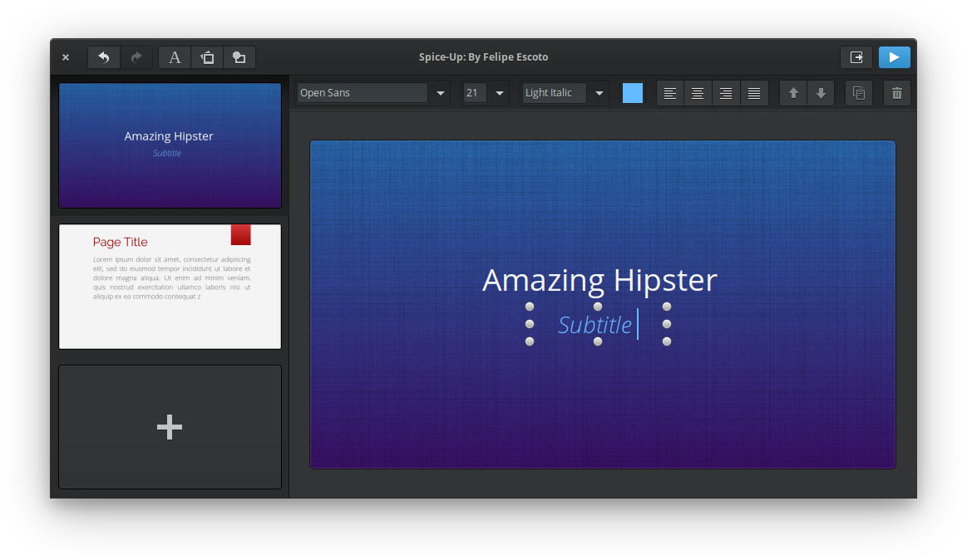Image resolution: width=967 pixels, height=560 pixels.
Task: Toggle left text alignment
Action: coord(670,93)
